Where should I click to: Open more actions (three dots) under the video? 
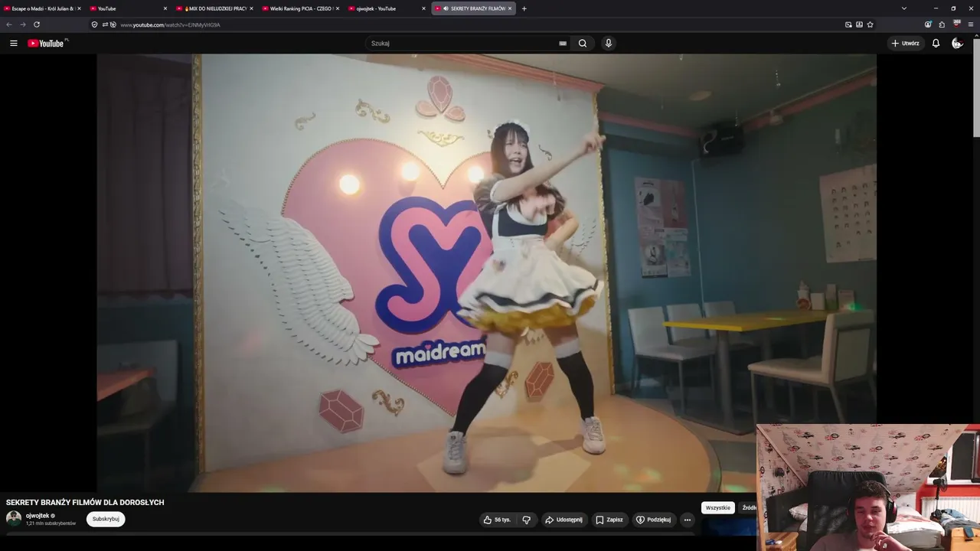click(688, 520)
